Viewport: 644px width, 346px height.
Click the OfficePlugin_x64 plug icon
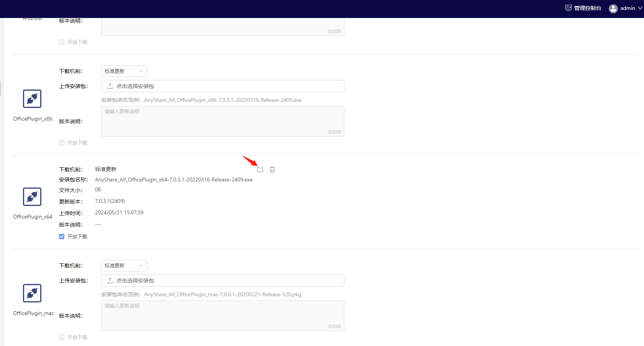click(x=32, y=197)
